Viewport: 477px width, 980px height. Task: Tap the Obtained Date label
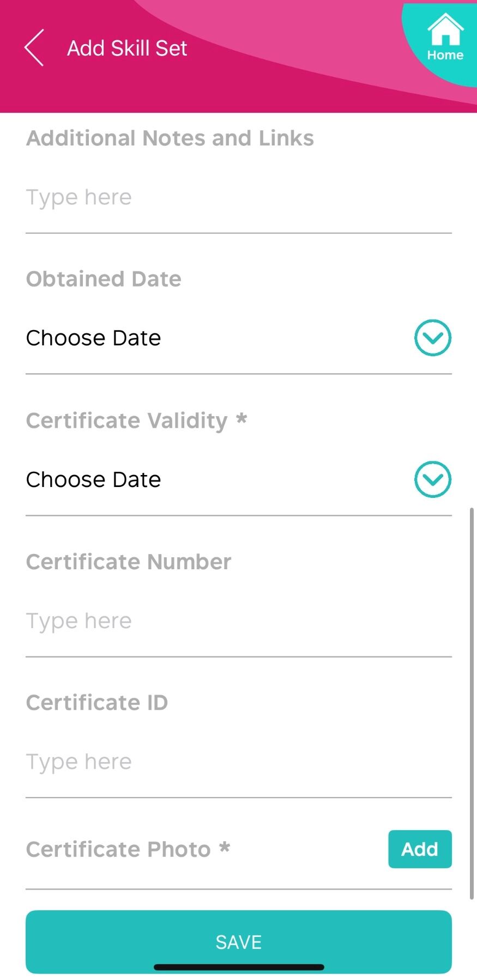coord(104,279)
